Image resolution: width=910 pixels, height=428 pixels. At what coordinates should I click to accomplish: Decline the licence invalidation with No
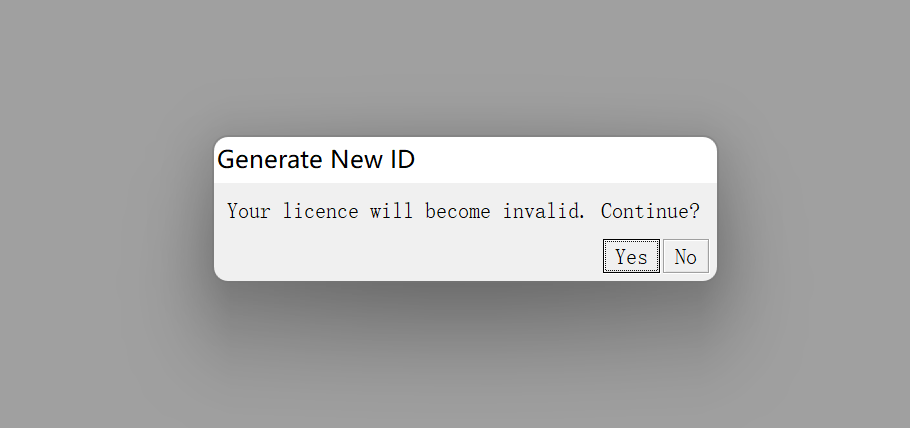[x=685, y=256]
